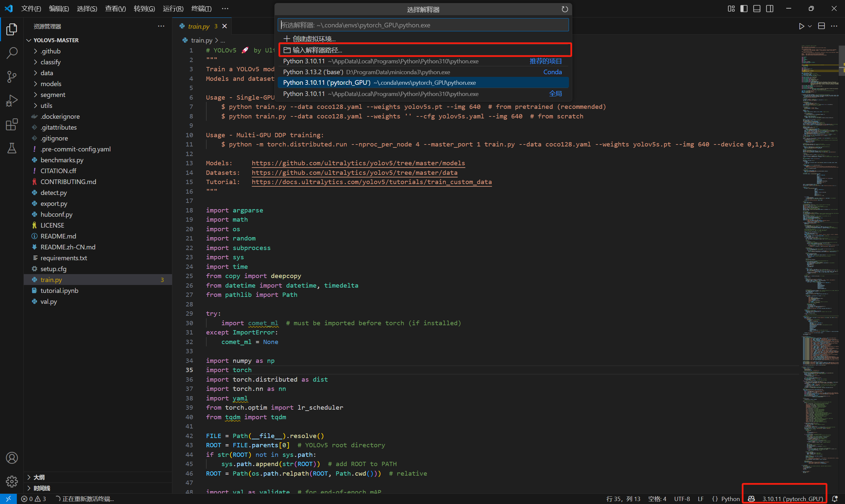Toggle the bottom panel visibility
Image resolution: width=845 pixels, height=504 pixels.
coord(757,9)
